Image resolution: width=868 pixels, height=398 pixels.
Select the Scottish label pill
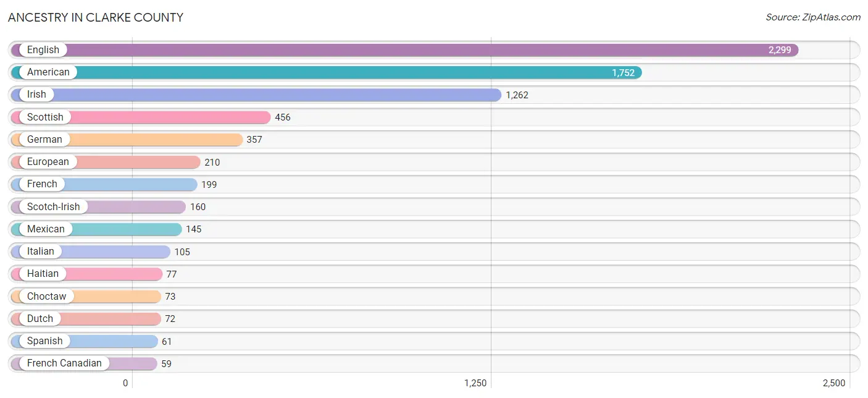click(x=45, y=117)
